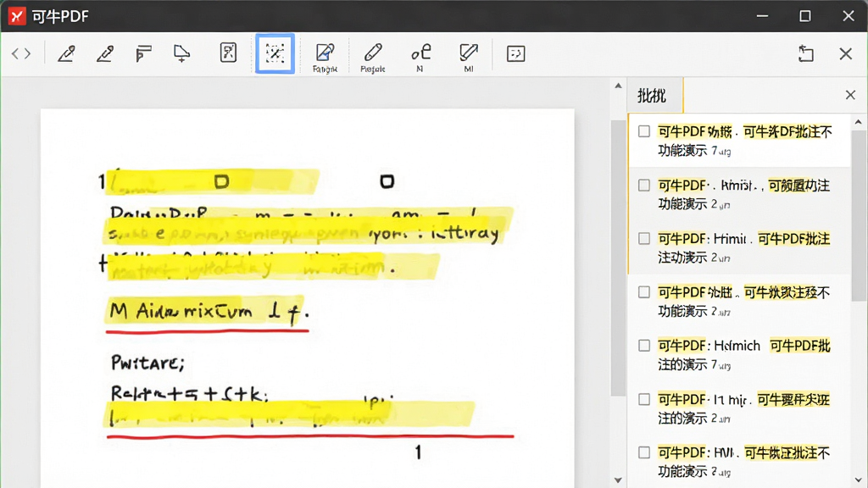Tick checkbox for 可颜厦劝注 annotation
This screenshot has height=488, width=868.
coord(644,185)
